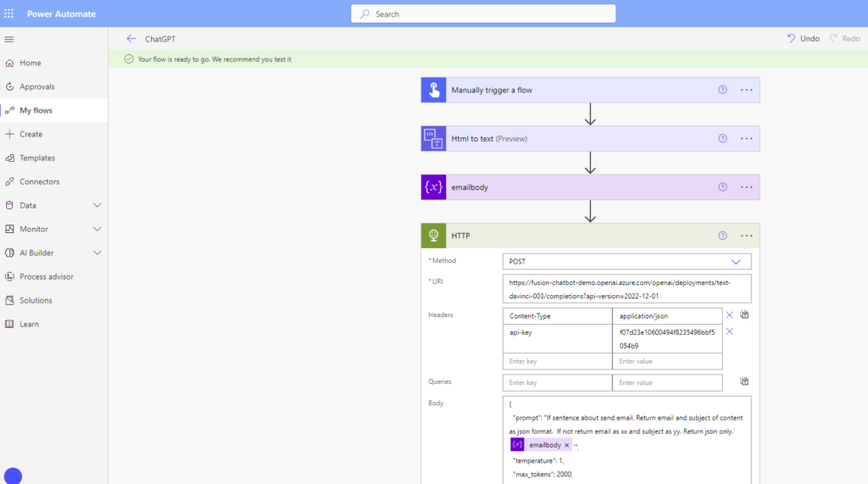Click the emailbody variable step icon
868x484 pixels.
[433, 187]
